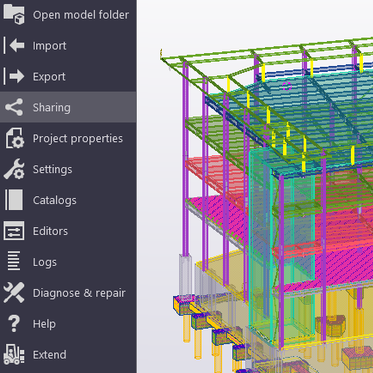Screen dimensions: 373x373
Task: Open the Settings menu label
Action: pos(52,169)
